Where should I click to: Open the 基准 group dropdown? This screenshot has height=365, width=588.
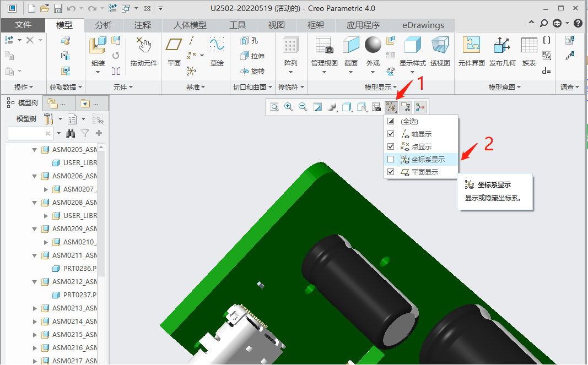[195, 87]
